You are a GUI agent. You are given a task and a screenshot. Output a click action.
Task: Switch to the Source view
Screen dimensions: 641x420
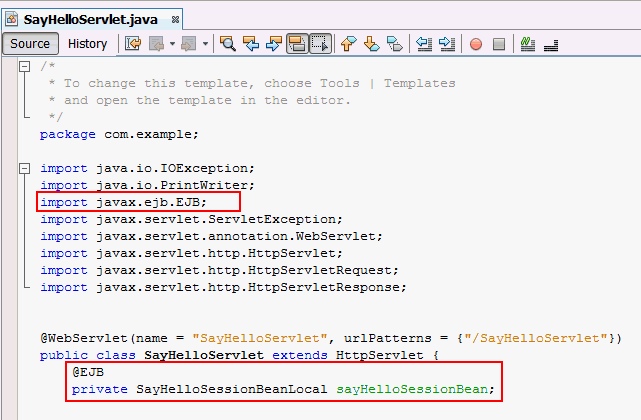click(30, 43)
